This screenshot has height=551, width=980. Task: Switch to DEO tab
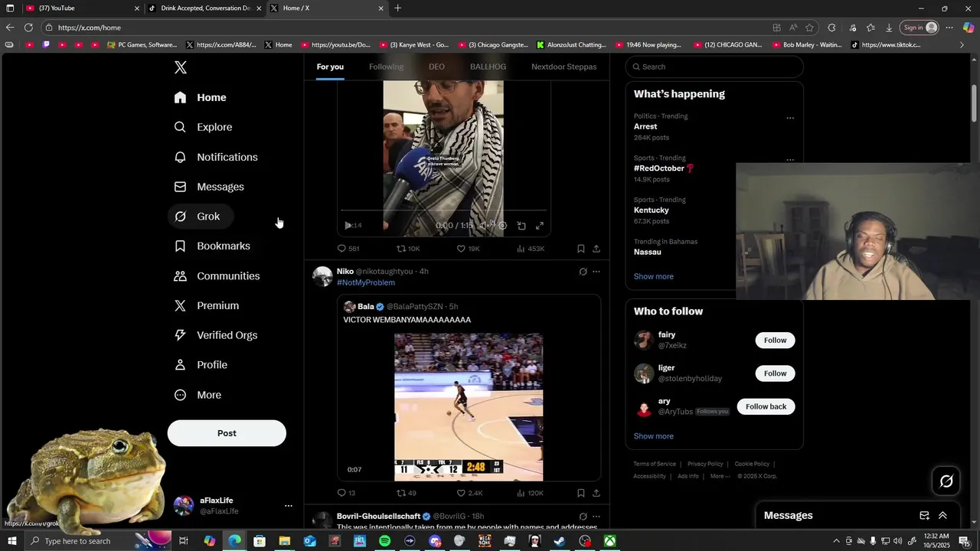(436, 67)
